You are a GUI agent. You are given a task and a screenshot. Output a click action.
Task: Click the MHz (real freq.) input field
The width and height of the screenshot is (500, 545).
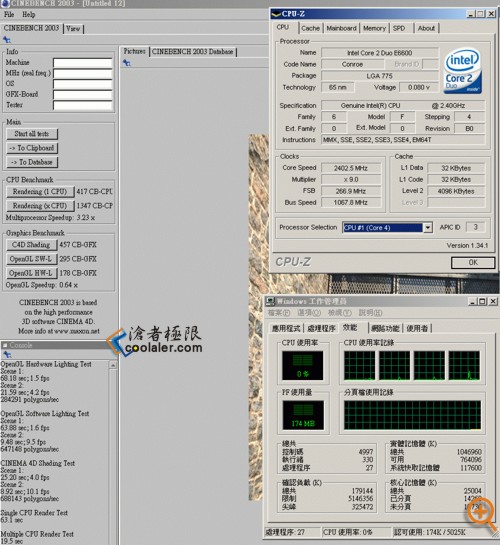(83, 74)
